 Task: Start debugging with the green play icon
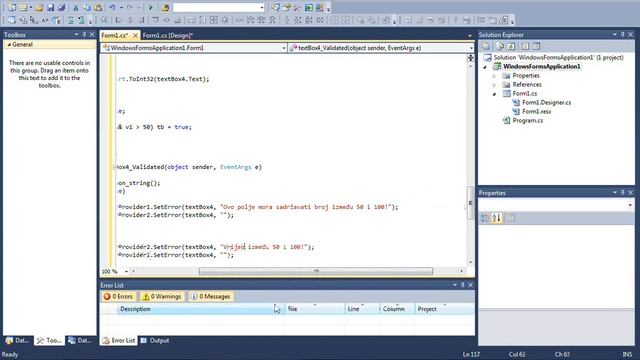click(x=151, y=7)
